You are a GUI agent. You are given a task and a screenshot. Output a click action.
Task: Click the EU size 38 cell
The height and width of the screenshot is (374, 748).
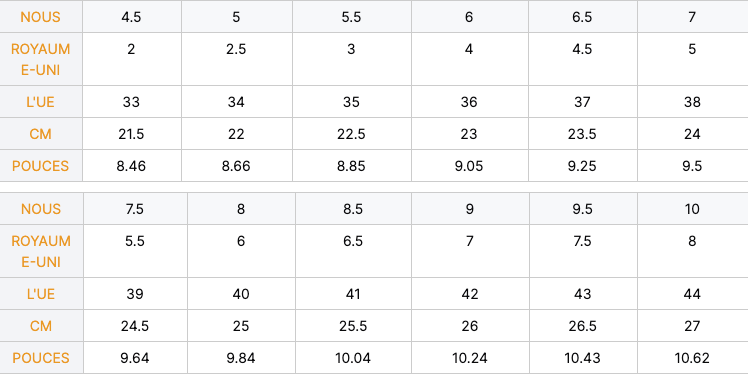tap(693, 102)
